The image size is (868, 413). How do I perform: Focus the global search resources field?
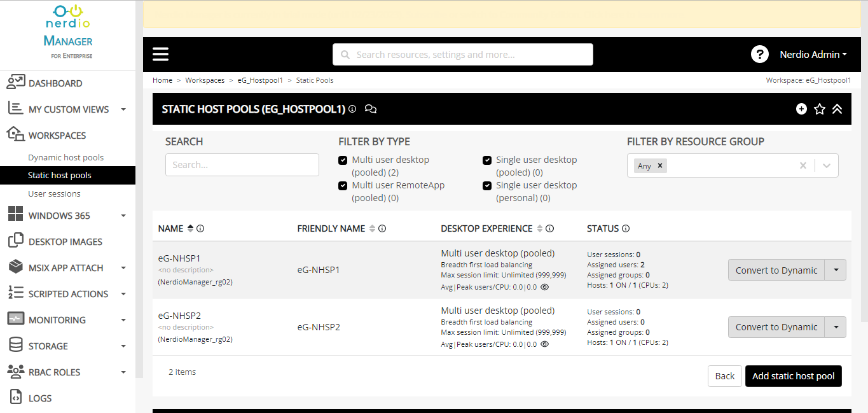[x=463, y=54]
